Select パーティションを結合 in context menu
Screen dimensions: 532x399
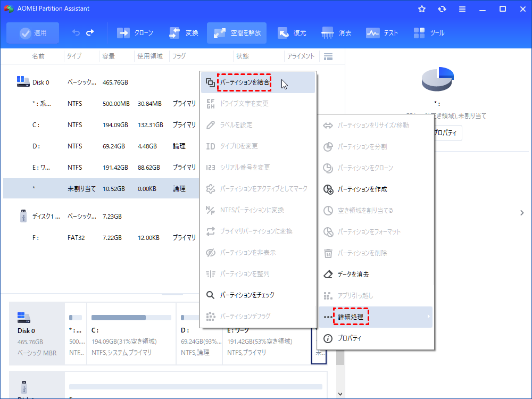point(245,82)
